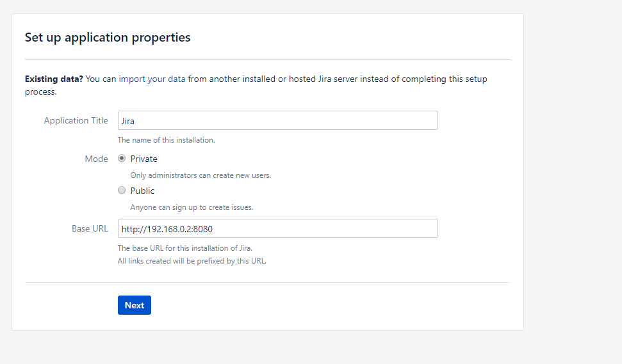Select the Private mode radio button
622x364 pixels.
point(122,159)
